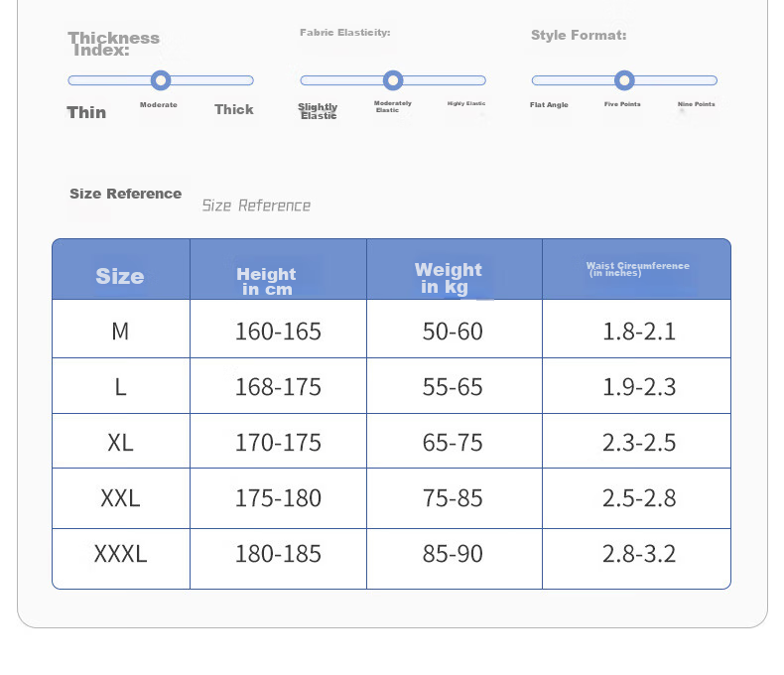The height and width of the screenshot is (675, 784).
Task: Select the 'L' size cell
Action: coord(120,386)
